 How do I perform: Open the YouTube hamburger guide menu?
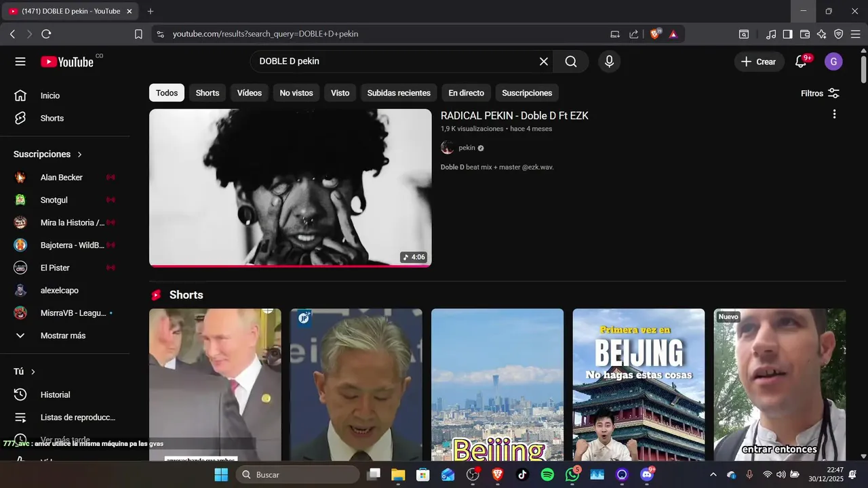[x=20, y=62]
